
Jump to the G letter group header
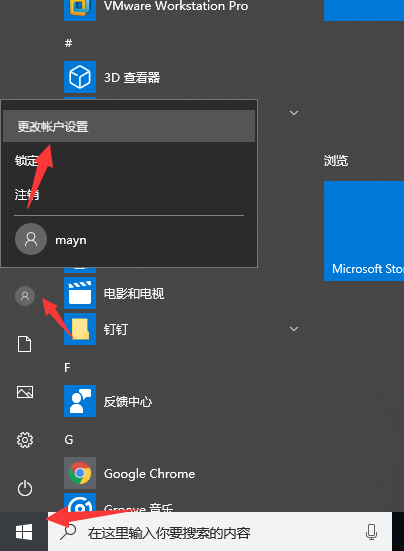[x=69, y=440]
